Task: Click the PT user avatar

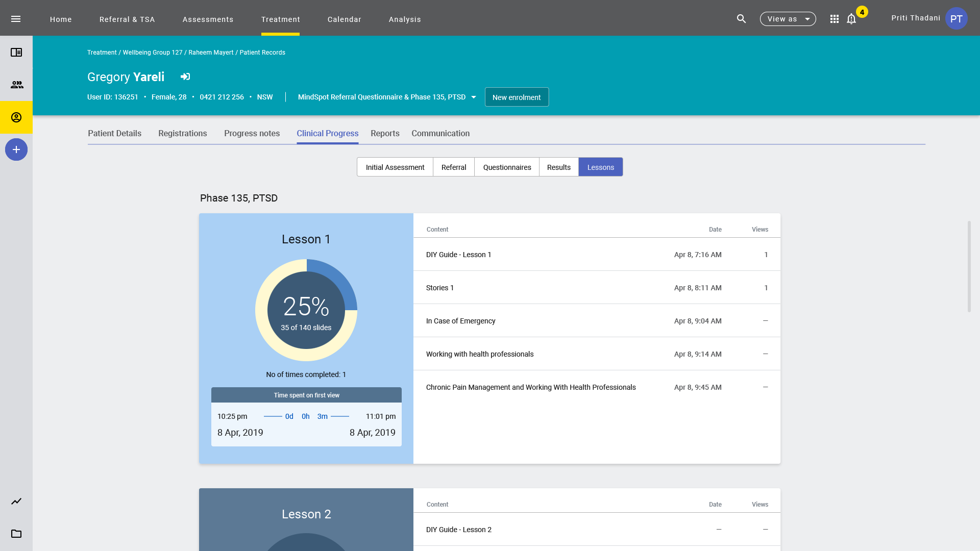Action: tap(956, 19)
